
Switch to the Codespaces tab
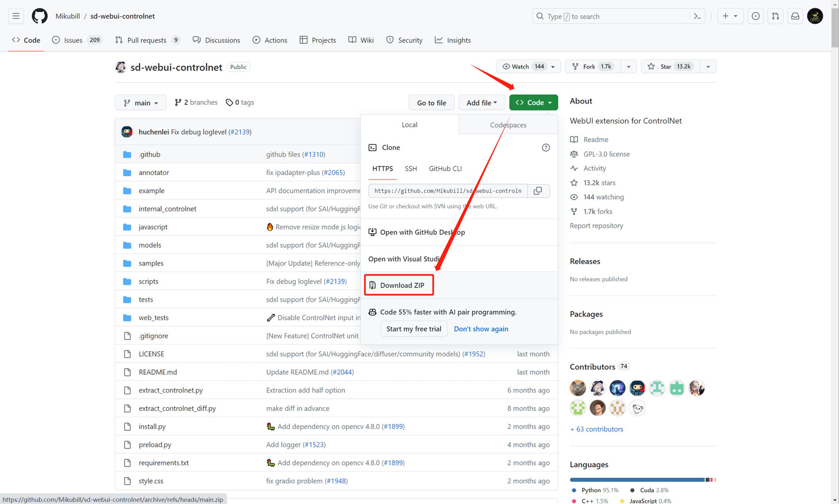pyautogui.click(x=508, y=125)
